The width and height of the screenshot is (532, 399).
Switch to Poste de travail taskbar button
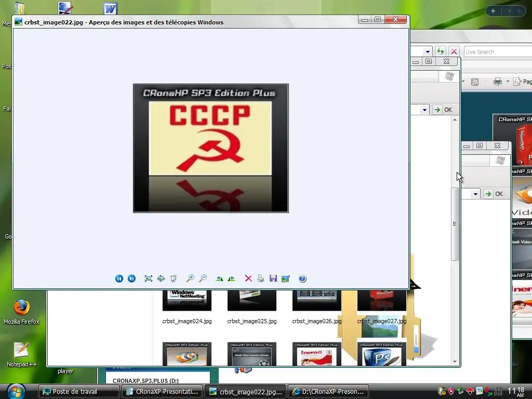point(78,392)
